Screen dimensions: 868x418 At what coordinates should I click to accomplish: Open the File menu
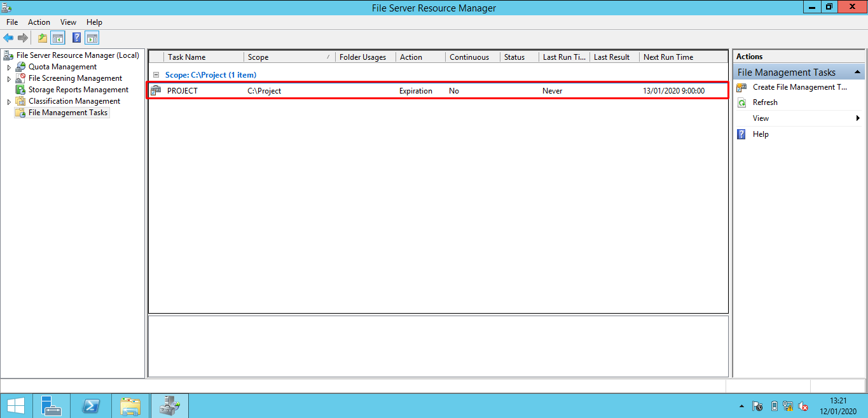pyautogui.click(x=12, y=22)
